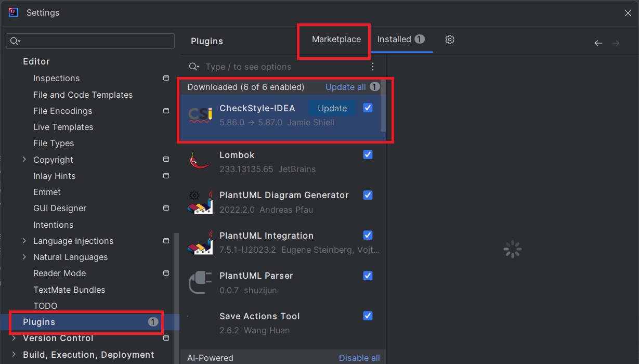Click the forward navigation arrow
Viewport: 639px width, 364px height.
tap(616, 43)
